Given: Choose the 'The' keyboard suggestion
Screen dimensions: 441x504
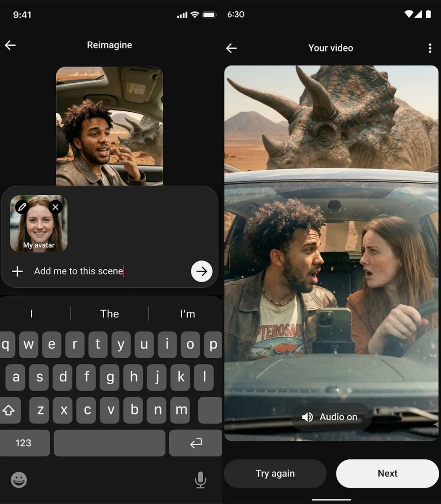Looking at the screenshot, I should (x=110, y=314).
